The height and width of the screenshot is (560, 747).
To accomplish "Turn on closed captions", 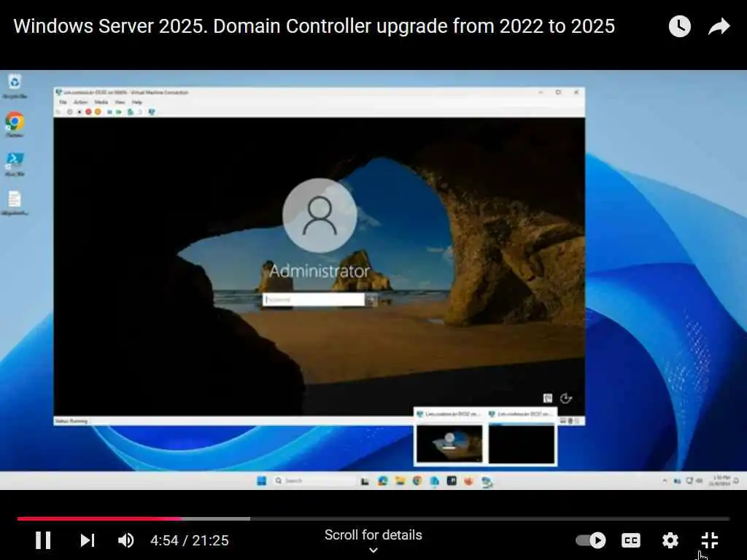I will click(631, 540).
